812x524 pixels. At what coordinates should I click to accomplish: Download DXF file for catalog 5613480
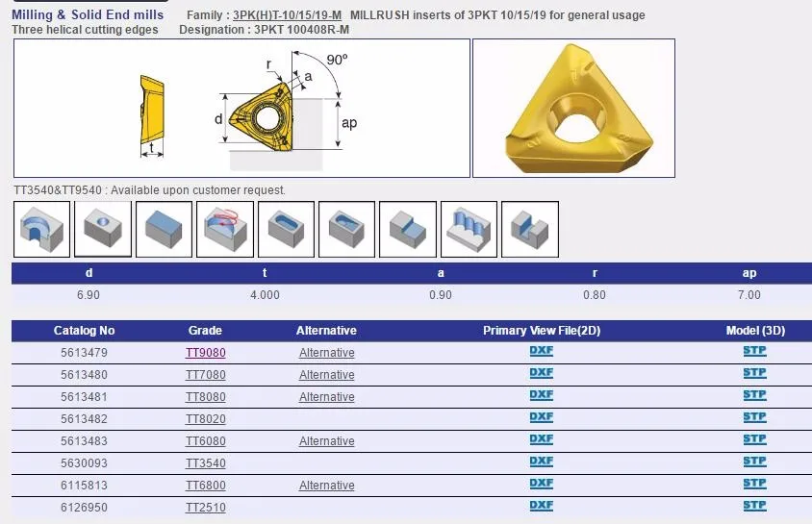541,373
